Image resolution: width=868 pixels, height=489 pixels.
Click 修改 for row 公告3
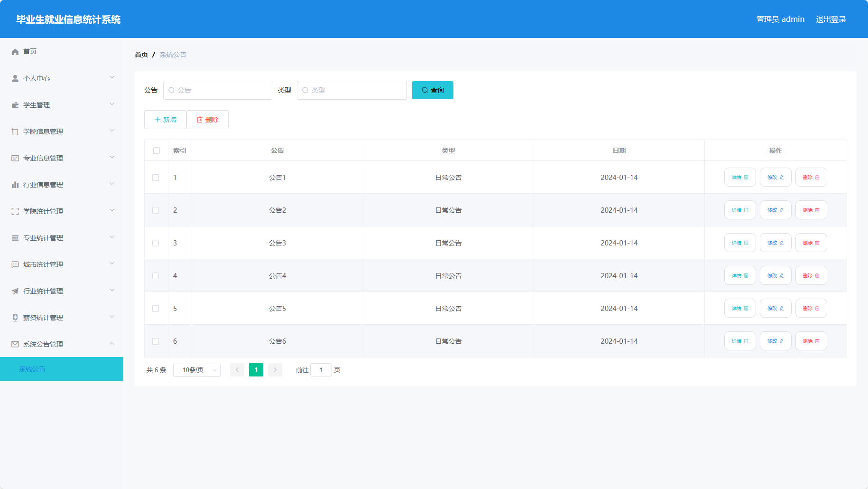tap(776, 243)
